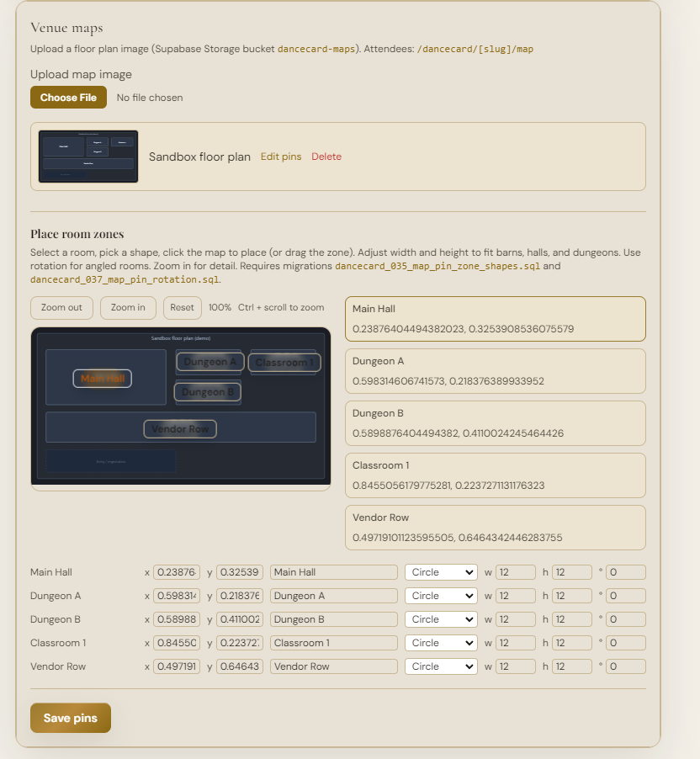This screenshot has height=759, width=700.
Task: Focus the Vendor Row width field
Action: (x=516, y=666)
